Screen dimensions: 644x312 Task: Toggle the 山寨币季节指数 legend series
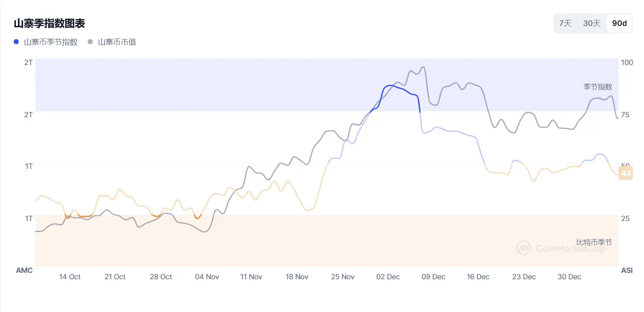click(x=51, y=42)
